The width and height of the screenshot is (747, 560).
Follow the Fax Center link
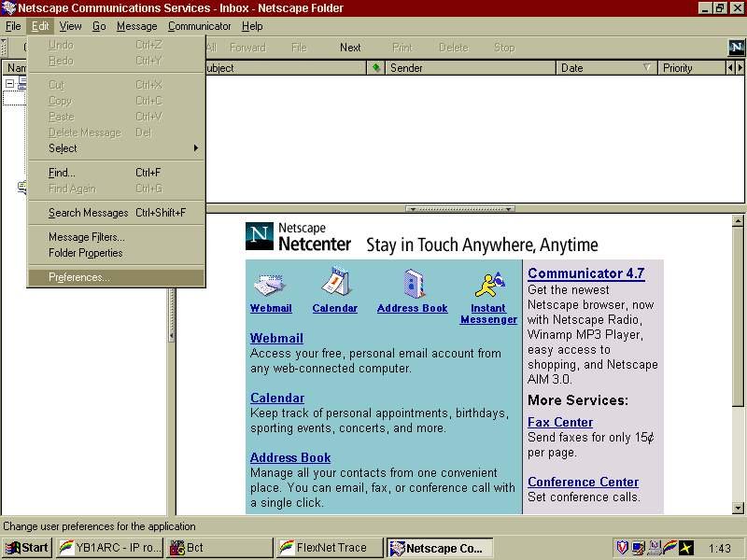tap(559, 422)
